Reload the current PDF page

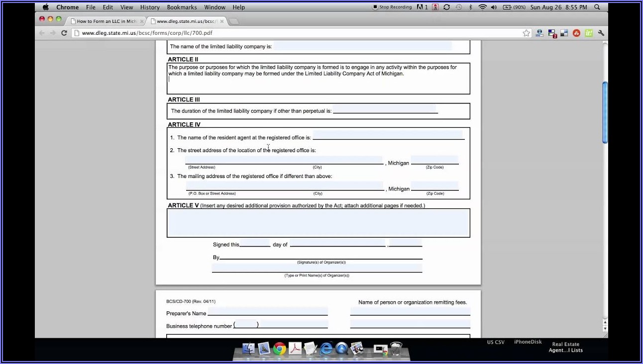coord(64,33)
